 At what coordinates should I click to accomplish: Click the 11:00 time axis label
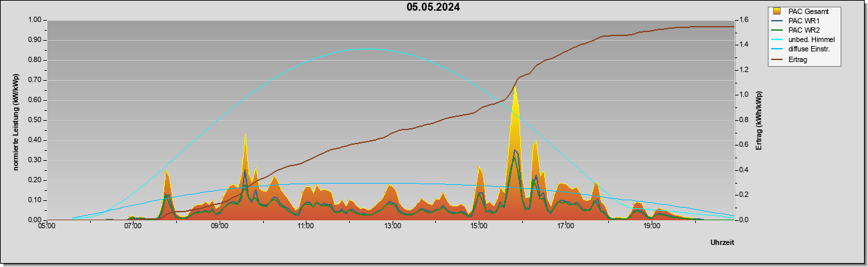[x=306, y=226]
